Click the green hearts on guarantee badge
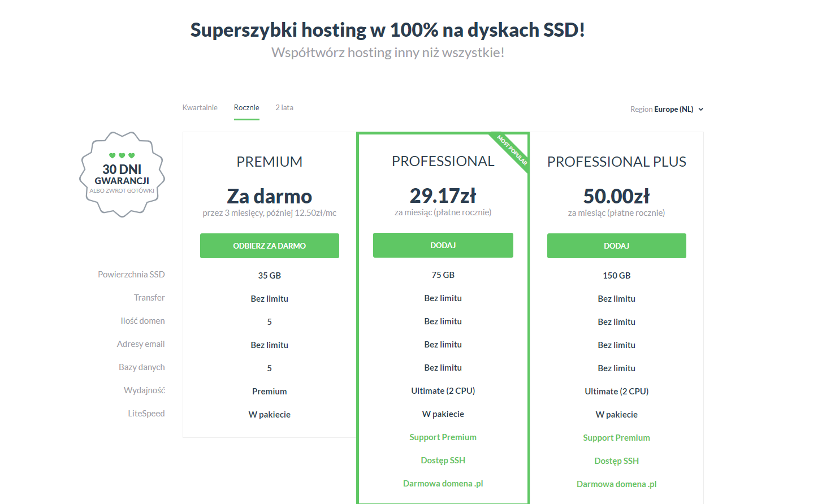Viewport: 835px width, 504px height. (x=122, y=155)
